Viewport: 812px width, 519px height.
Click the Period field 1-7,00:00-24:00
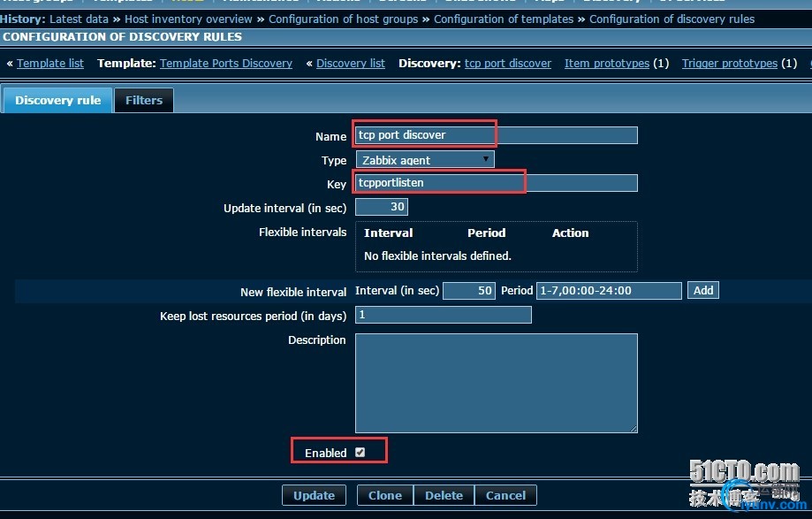click(609, 291)
